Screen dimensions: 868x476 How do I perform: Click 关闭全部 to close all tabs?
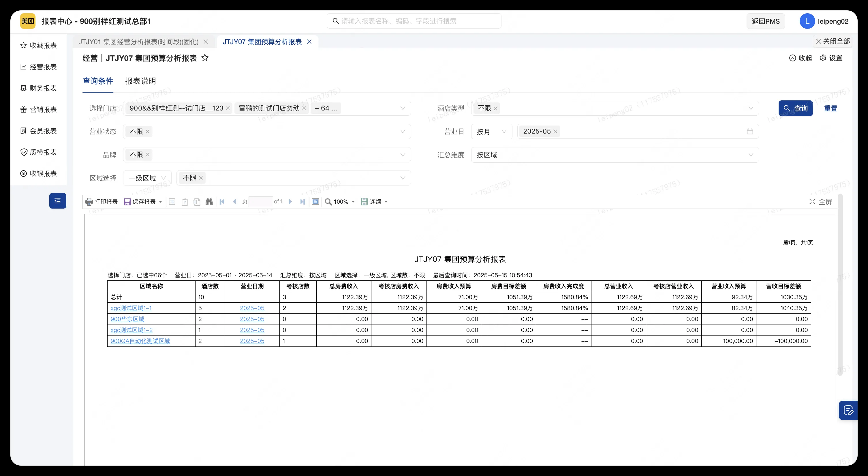pos(833,41)
